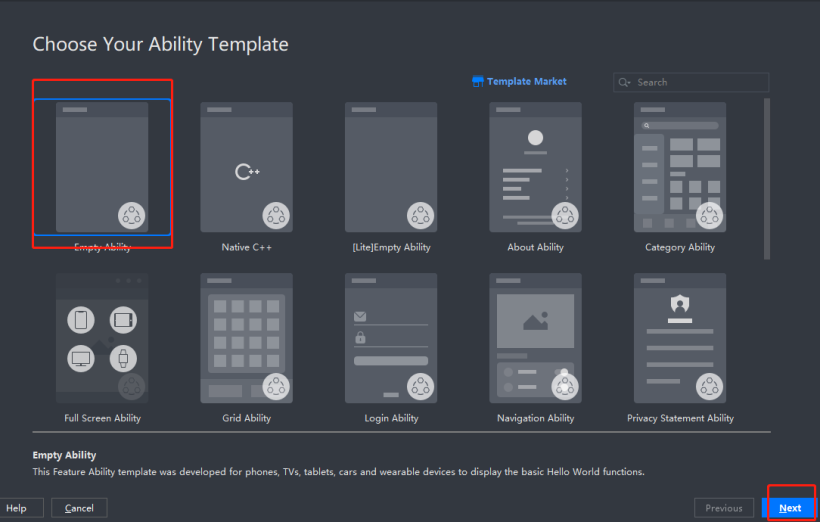
Task: Click the HarmonyOS badge on About Ability
Action: [565, 215]
